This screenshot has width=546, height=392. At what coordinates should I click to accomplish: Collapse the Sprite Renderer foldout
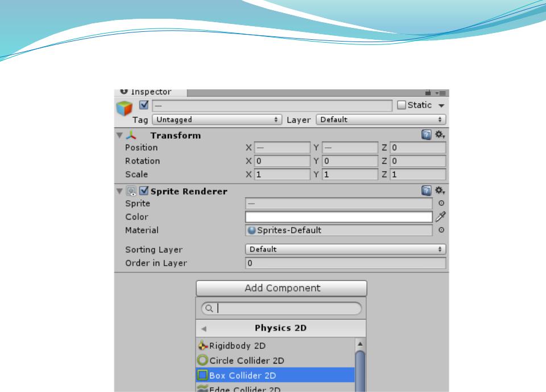click(x=119, y=191)
